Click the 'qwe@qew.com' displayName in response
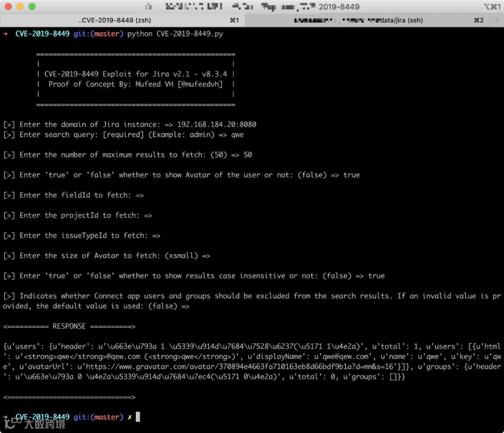This screenshot has height=433, width=504. (x=343, y=356)
